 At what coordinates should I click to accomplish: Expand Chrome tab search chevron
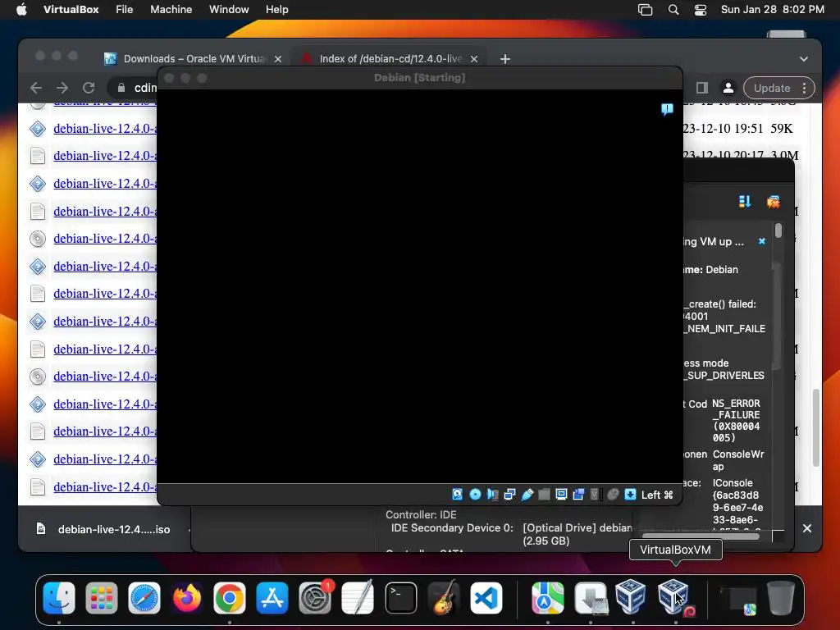tap(804, 59)
